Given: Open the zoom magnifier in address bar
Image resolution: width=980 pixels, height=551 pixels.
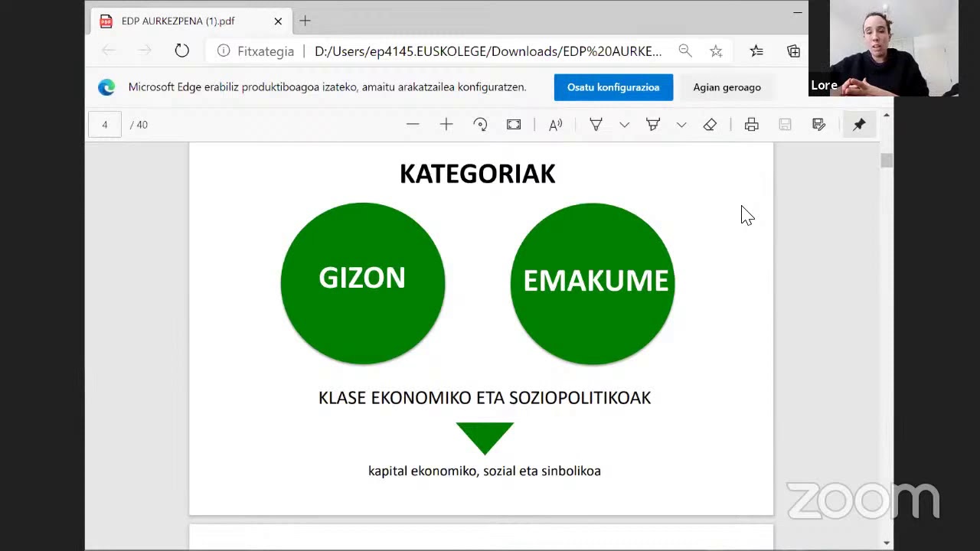Looking at the screenshot, I should pyautogui.click(x=685, y=51).
